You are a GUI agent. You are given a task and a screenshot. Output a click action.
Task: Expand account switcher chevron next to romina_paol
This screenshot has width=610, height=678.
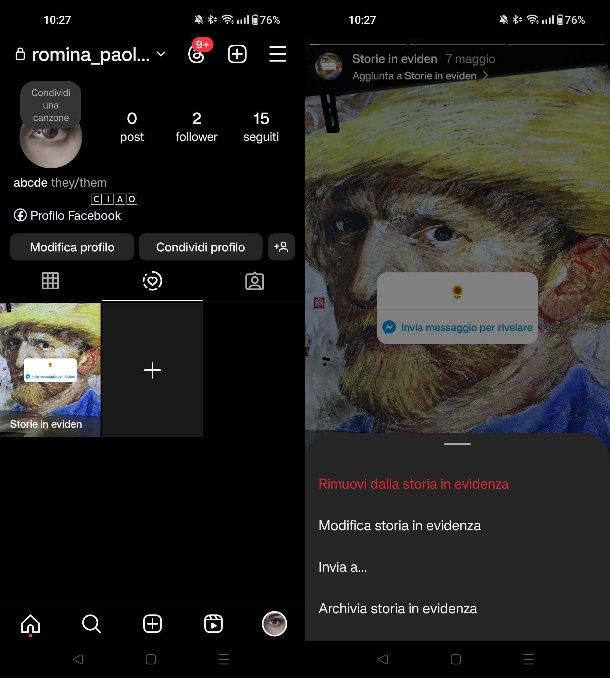[161, 54]
